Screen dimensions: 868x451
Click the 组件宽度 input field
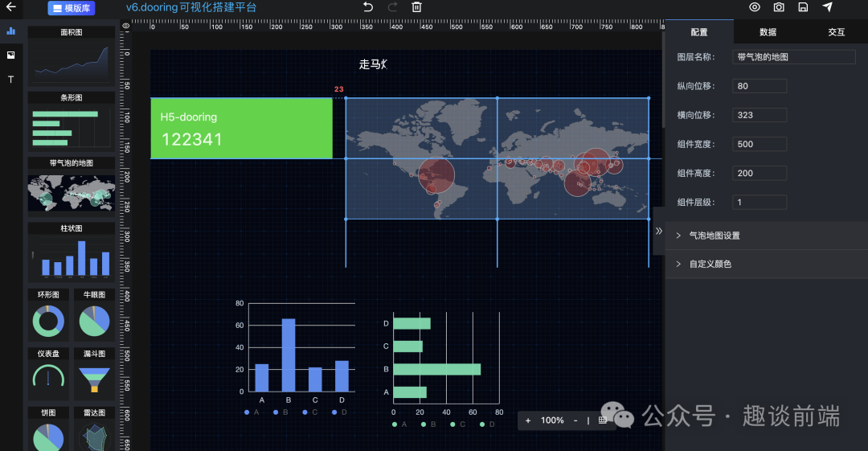[x=759, y=144]
